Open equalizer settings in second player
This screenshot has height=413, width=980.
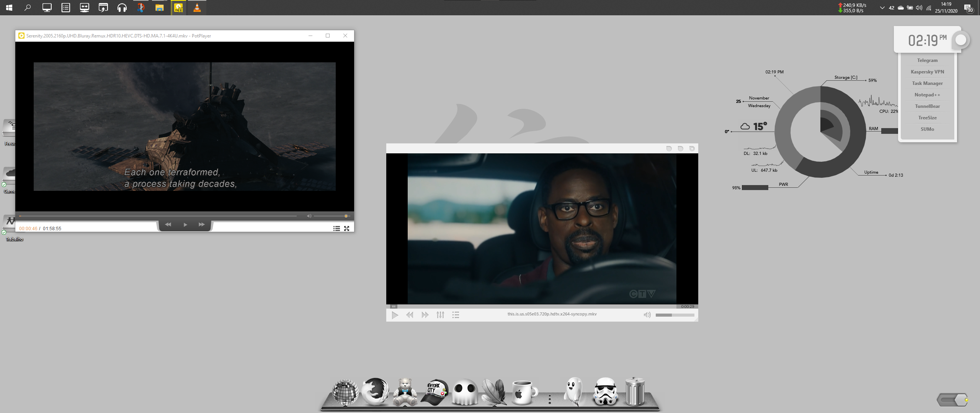pos(440,315)
